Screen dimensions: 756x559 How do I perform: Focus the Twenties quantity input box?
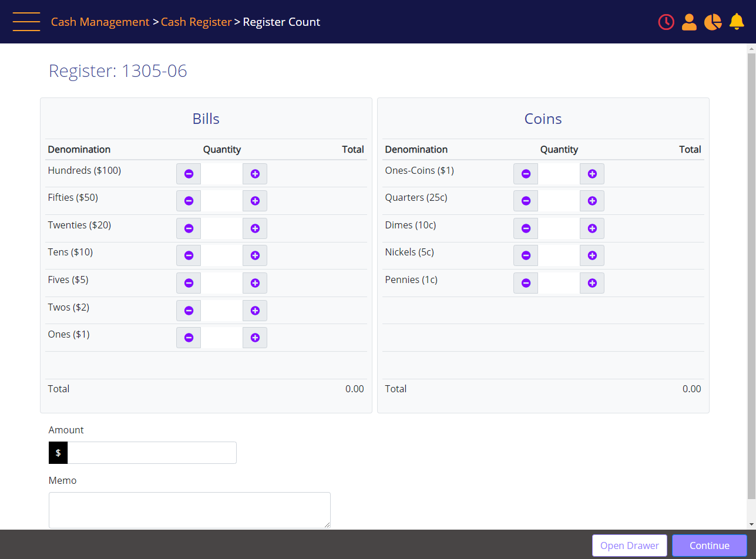coord(221,228)
